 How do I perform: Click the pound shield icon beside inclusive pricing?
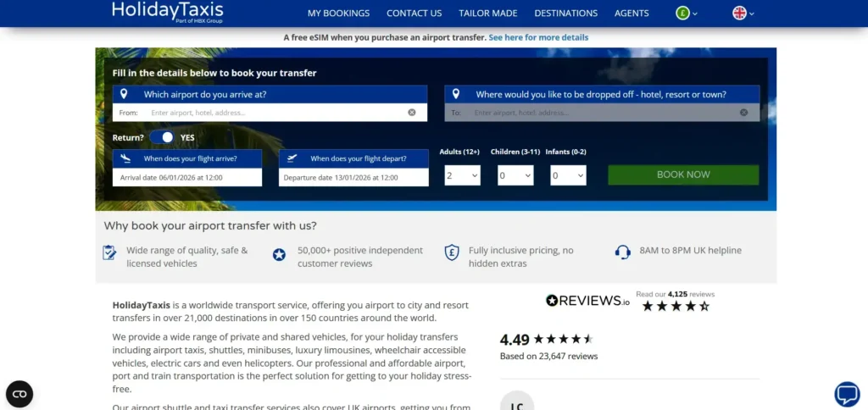(452, 252)
